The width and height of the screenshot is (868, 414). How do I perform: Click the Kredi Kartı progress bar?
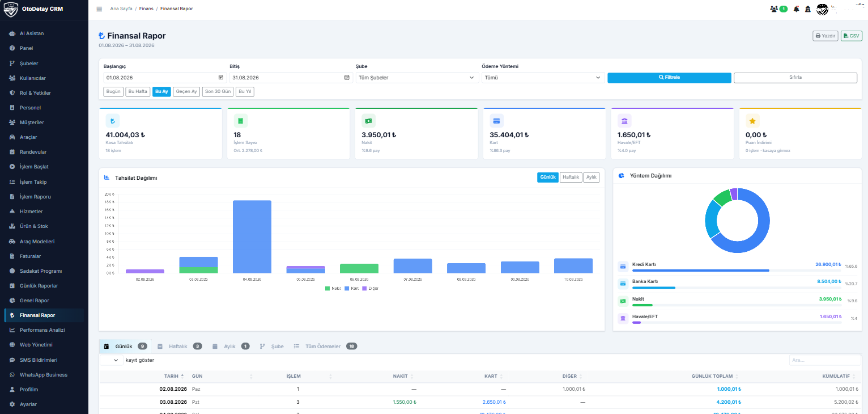coord(737,271)
